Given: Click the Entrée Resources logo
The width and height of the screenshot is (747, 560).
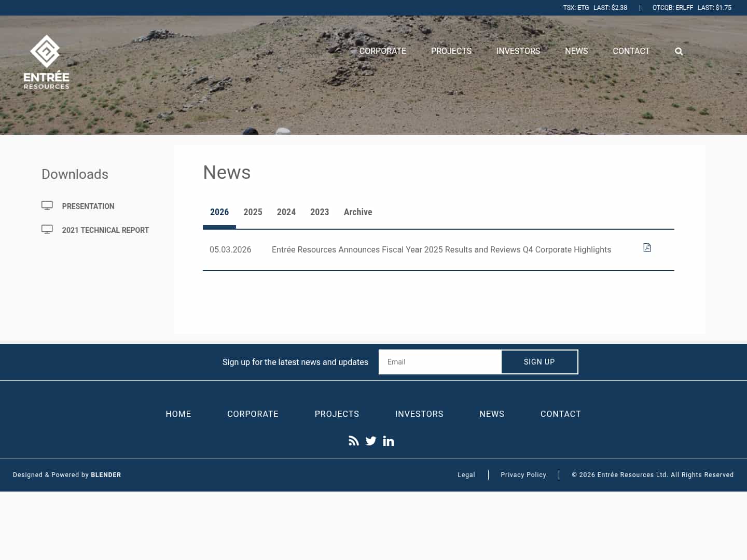Looking at the screenshot, I should pos(46,61).
